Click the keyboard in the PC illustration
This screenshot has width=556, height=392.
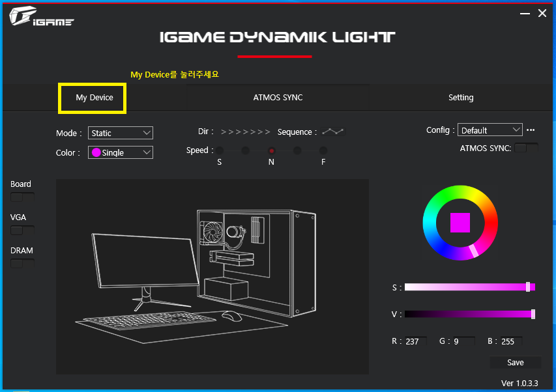pyautogui.click(x=150, y=320)
